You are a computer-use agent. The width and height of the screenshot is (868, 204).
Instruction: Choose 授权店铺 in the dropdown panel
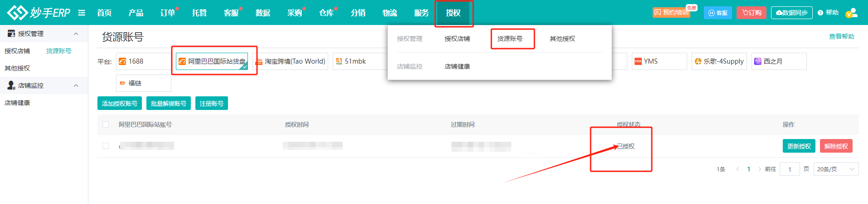pyautogui.click(x=457, y=39)
